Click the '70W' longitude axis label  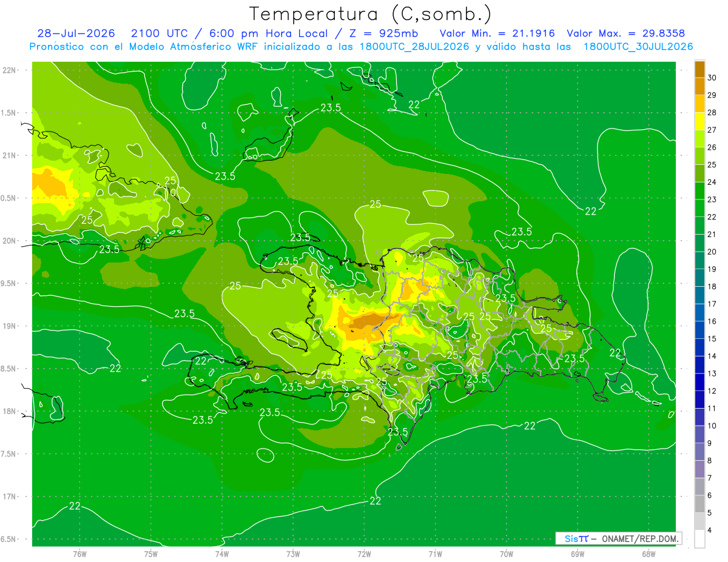pos(506,554)
